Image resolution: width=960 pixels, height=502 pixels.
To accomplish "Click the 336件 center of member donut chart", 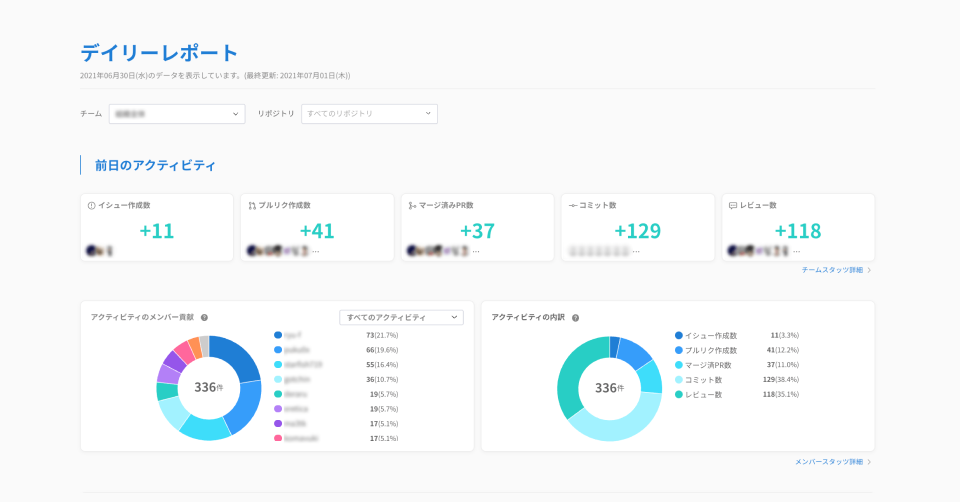I will coord(209,388).
